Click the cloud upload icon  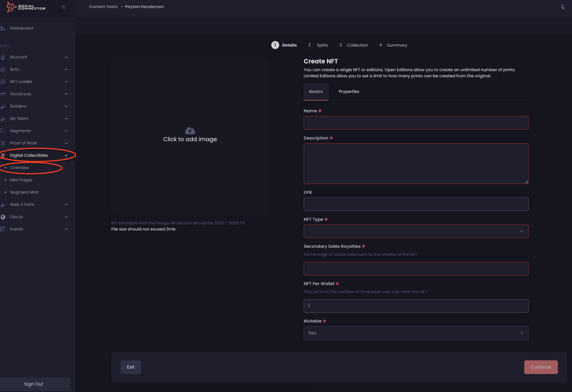pos(190,131)
